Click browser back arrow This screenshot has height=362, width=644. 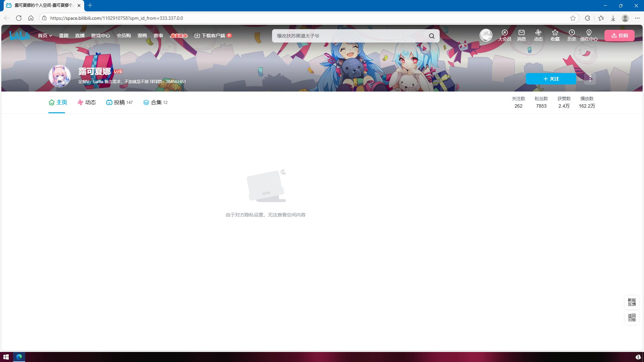(7, 18)
